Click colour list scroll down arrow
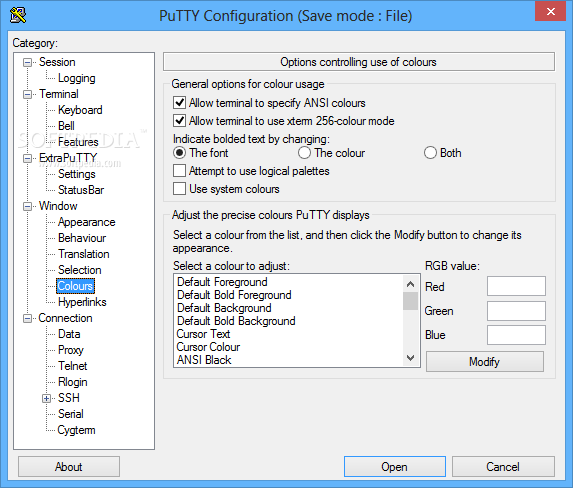Image resolution: width=573 pixels, height=488 pixels. [410, 358]
